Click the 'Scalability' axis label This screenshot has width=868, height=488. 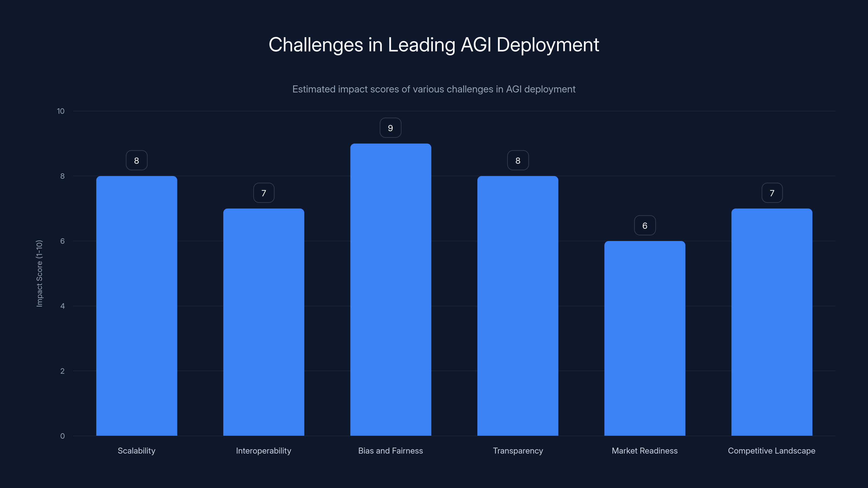click(x=136, y=451)
